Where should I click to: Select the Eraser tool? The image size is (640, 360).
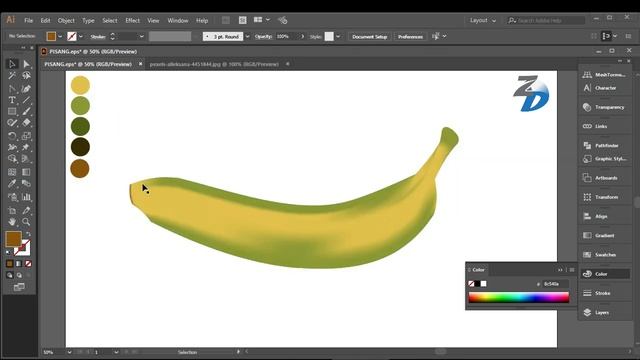pyautogui.click(x=27, y=122)
